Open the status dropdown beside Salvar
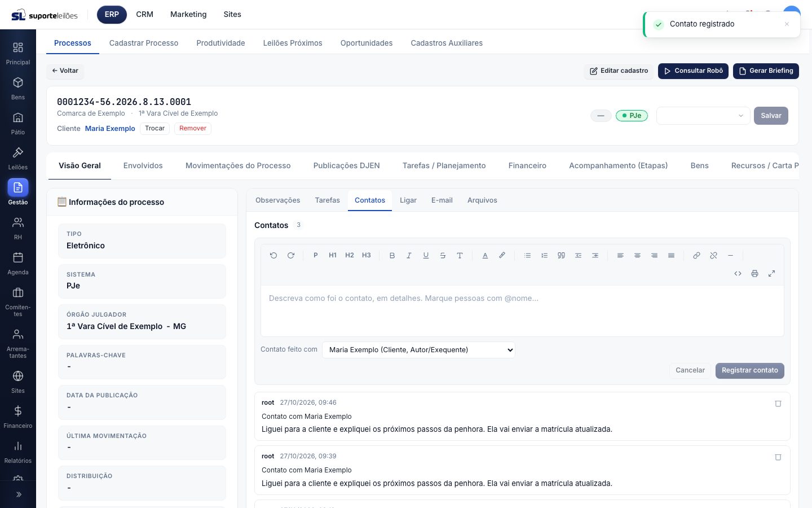This screenshot has height=508, width=812. [703, 116]
